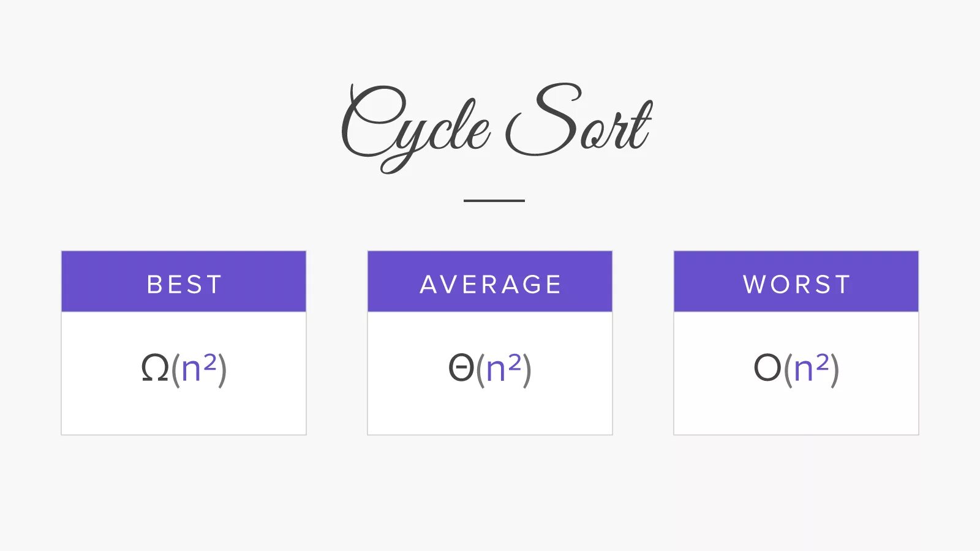Click the closing parenthesis in the Best formula
The height and width of the screenshot is (551, 980).
[x=222, y=370]
